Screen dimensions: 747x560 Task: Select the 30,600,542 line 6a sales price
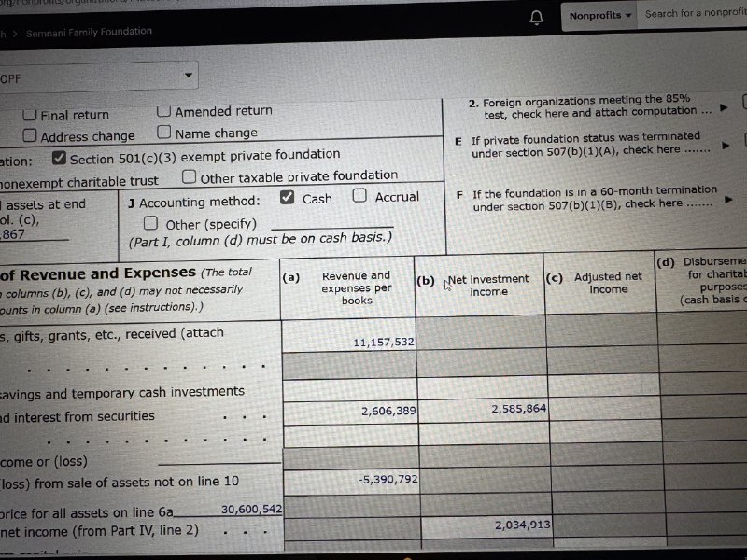click(x=251, y=509)
